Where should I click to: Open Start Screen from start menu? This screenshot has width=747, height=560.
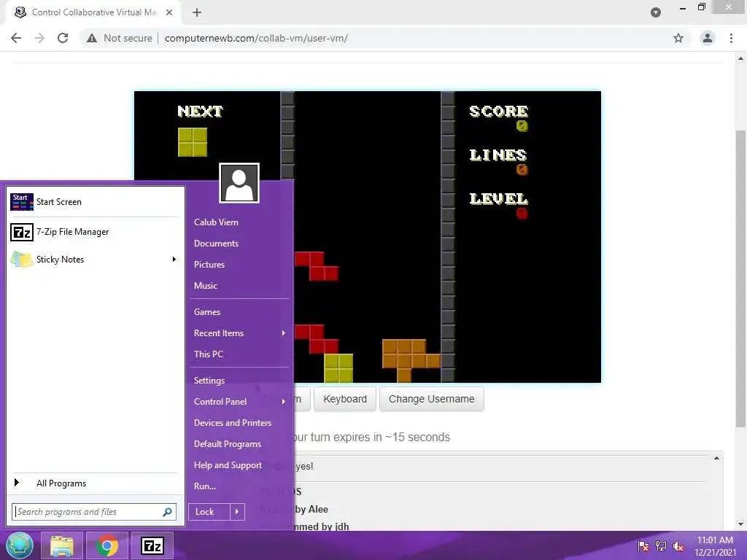[x=94, y=202]
